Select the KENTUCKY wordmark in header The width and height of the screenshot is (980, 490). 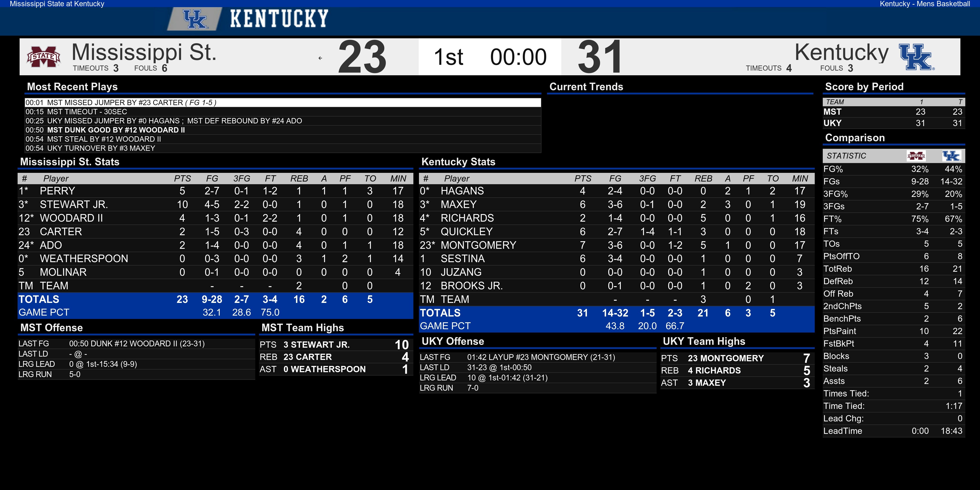(279, 19)
